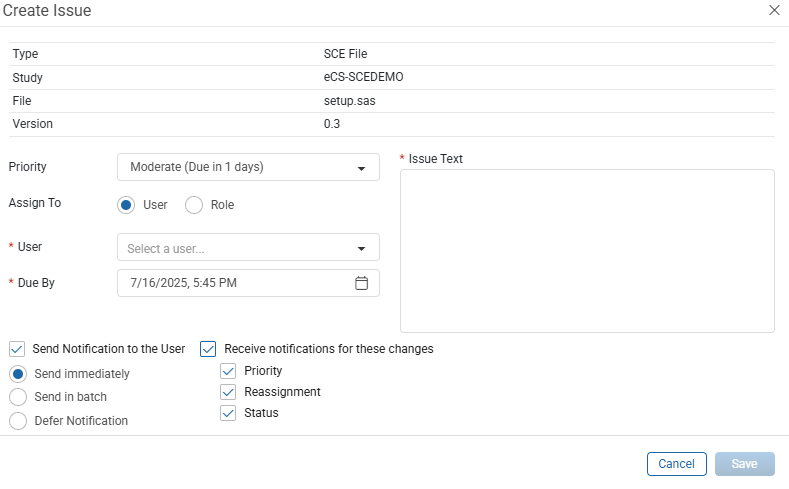The height and width of the screenshot is (489, 789).
Task: Click the Due By date field
Action: [248, 283]
